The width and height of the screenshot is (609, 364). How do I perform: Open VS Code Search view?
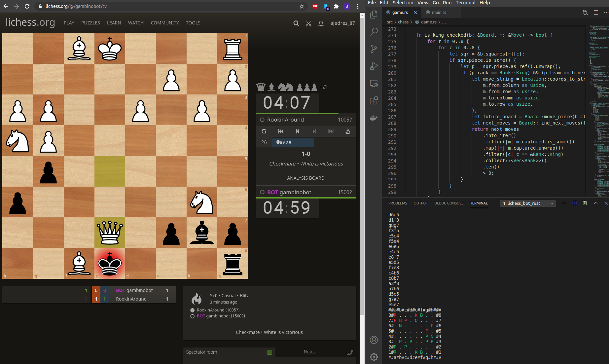pyautogui.click(x=374, y=32)
